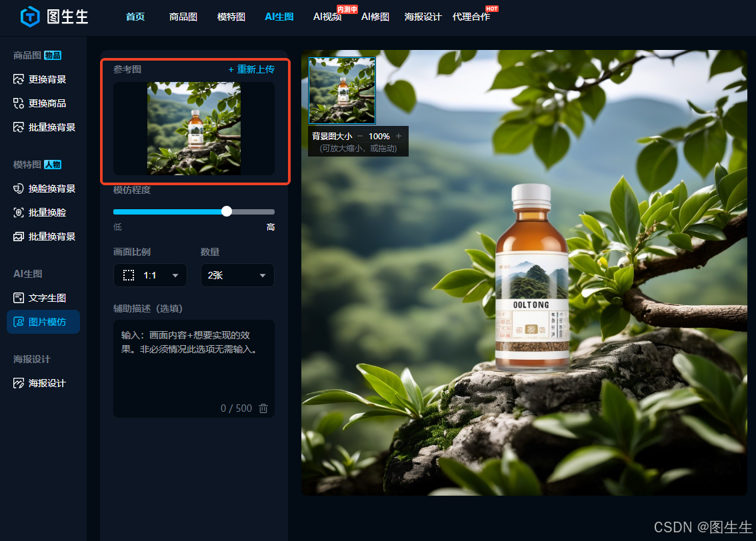
Task: Click the 人物 tag beside 模特图
Action: tap(53, 165)
